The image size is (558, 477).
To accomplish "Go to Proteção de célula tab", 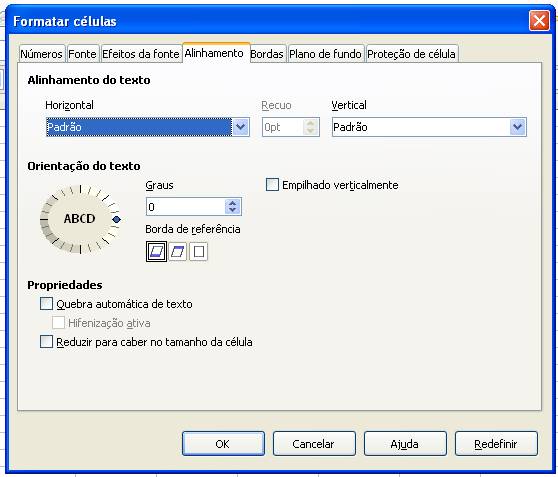I will pyautogui.click(x=411, y=54).
